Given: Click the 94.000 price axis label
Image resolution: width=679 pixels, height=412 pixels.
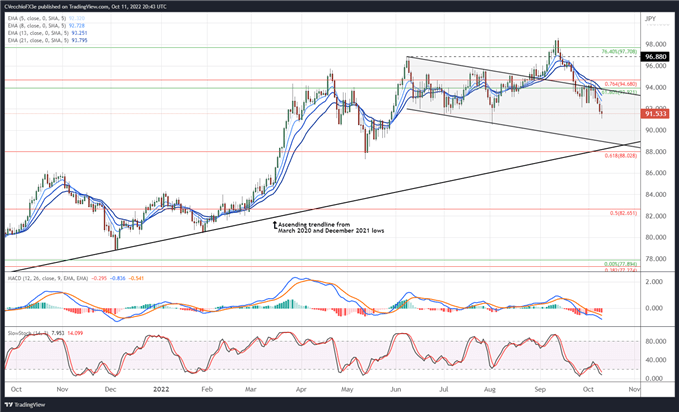Looking at the screenshot, I should (656, 88).
